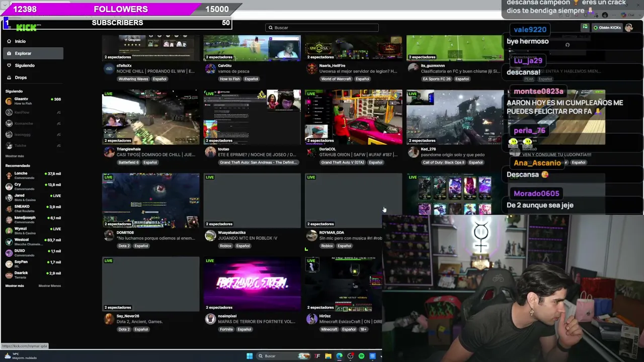Open SoyPan avatar in Recomendado list
644x362 pixels.
pos(9,264)
